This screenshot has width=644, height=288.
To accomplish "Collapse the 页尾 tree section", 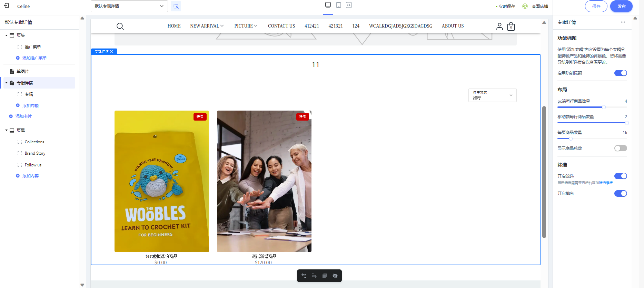I will coord(6,130).
